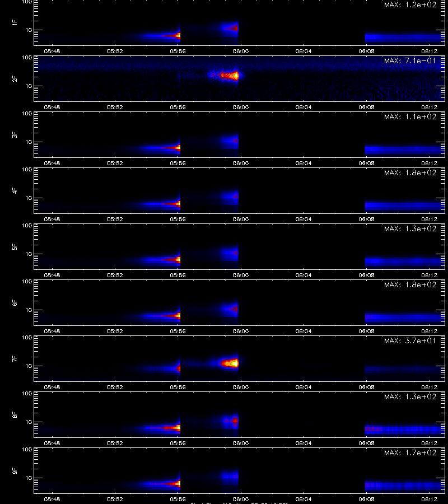Screen dimensions: 448x504
Task: Click the 10 y-axis label of panel 9F
Action: [29, 478]
